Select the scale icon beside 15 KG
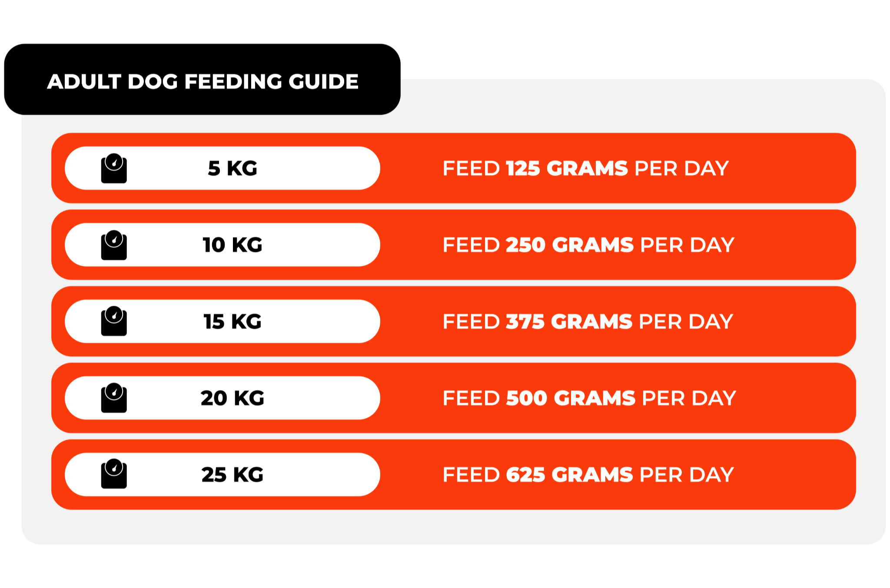The image size is (890, 588). [114, 321]
